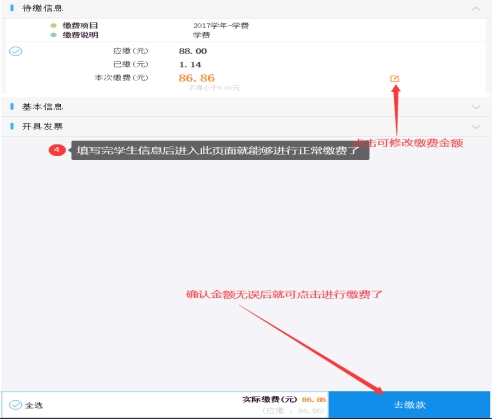
Task: Click the blue bar icon beside 待缴信息
Action: coord(12,8)
